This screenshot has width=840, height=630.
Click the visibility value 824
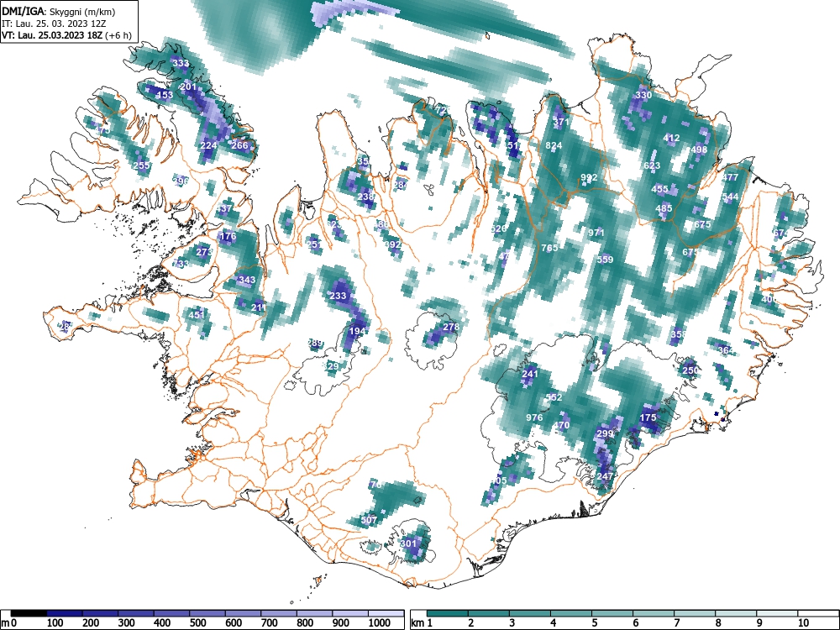click(x=554, y=145)
